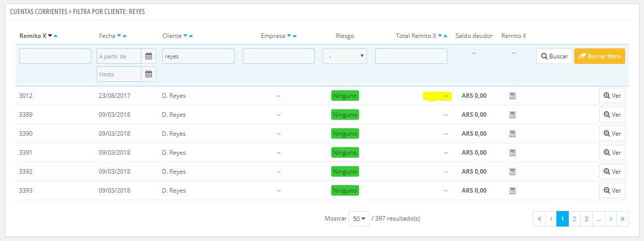Click the Cliente filter field containing reyes
This screenshot has height=241, width=644.
point(198,56)
